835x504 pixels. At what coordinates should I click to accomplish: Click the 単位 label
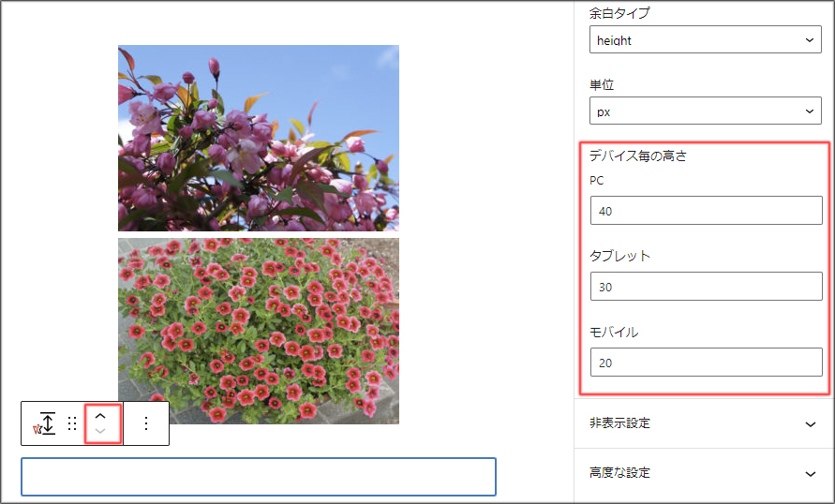(602, 85)
